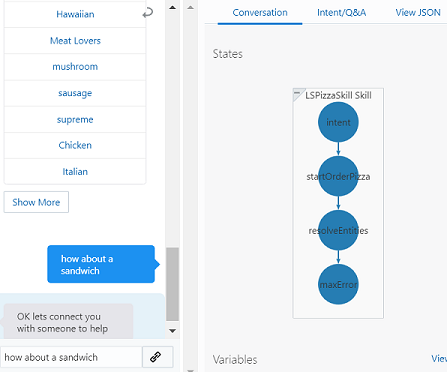
Task: Open the Intent/Q&A tab
Action: pyautogui.click(x=342, y=13)
